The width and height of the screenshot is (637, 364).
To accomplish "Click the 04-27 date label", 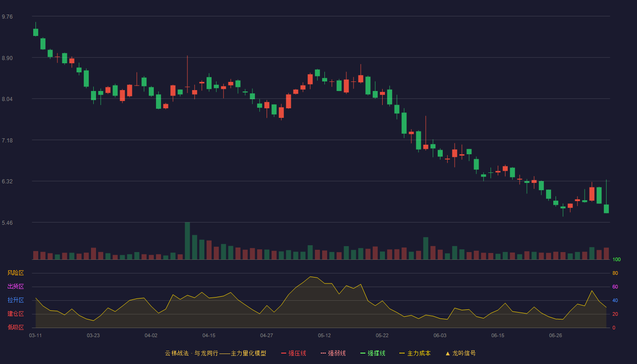I will [x=267, y=335].
